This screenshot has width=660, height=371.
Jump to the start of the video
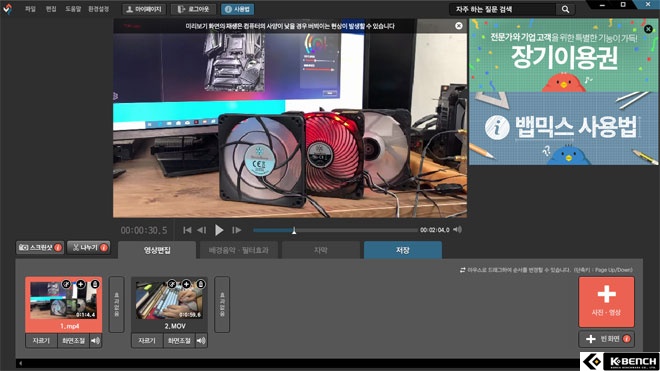point(187,230)
